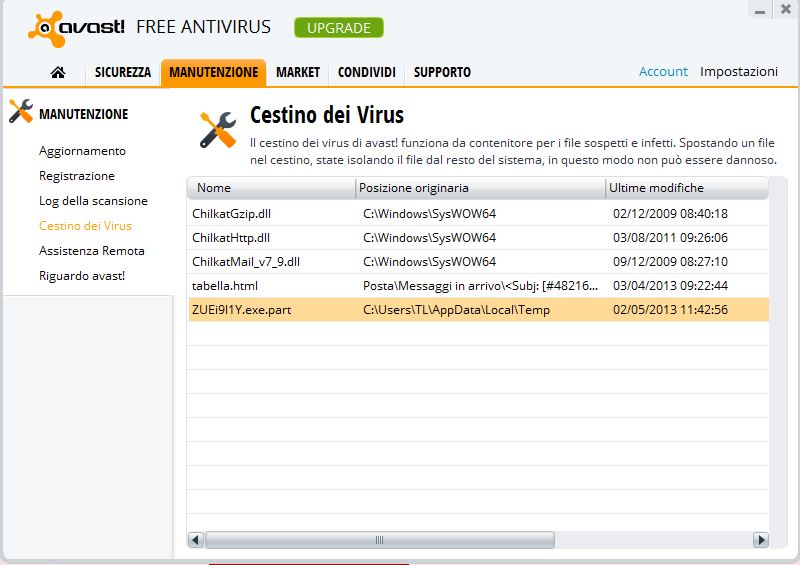Open Riguardo avast! page
Screen dimensions: 800x565
(82, 276)
